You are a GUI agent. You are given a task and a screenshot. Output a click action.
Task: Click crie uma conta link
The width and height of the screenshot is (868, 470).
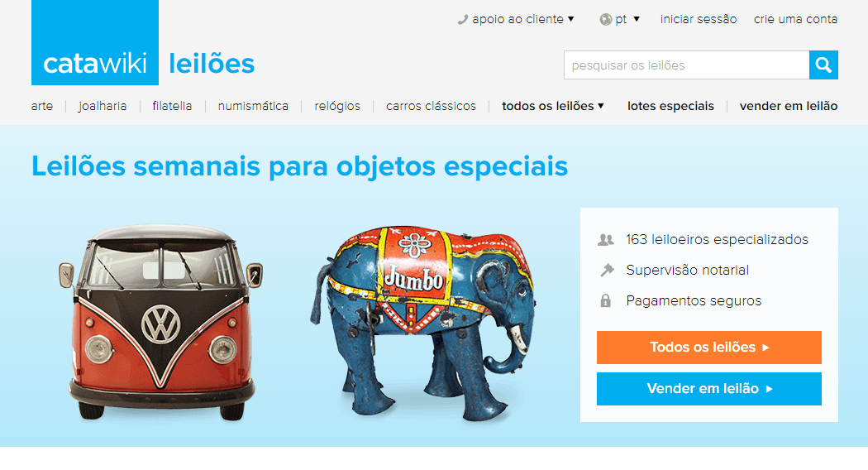click(795, 19)
